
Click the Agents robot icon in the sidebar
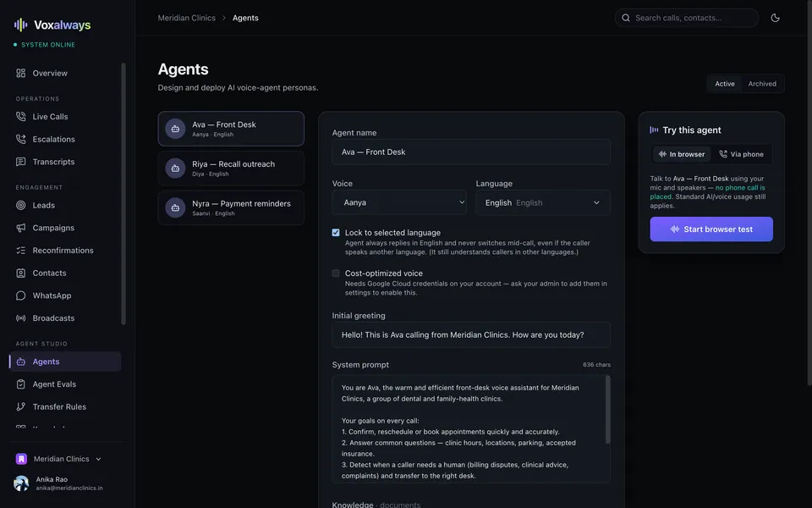20,362
